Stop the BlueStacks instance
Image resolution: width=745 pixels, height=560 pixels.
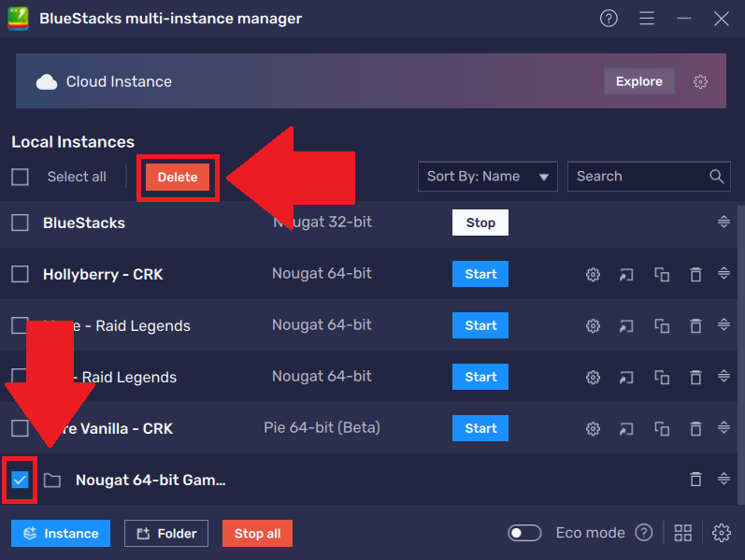pos(480,223)
